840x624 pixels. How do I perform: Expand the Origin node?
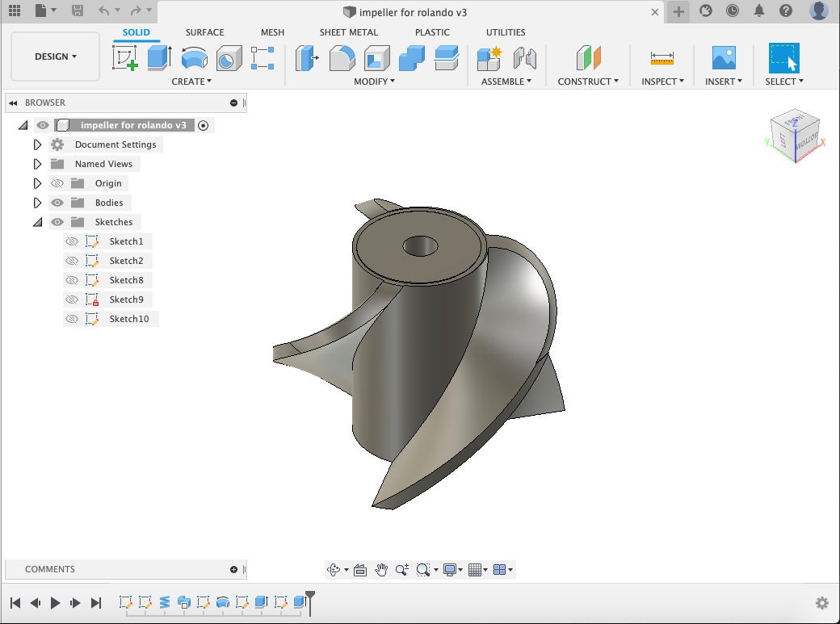pyautogui.click(x=37, y=183)
